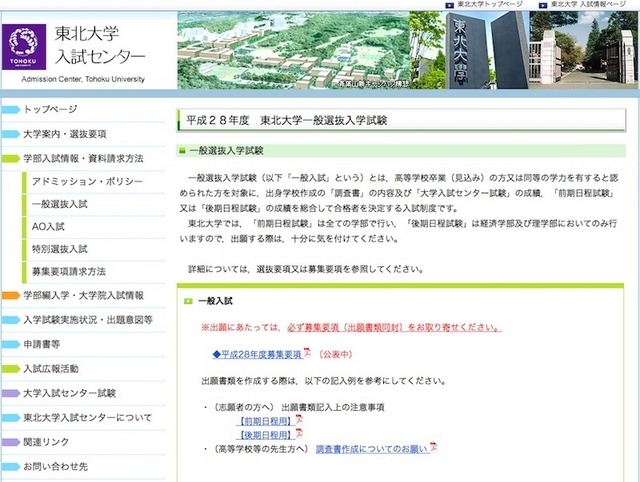Click the purple marker beside 関連リンク

tap(11, 442)
